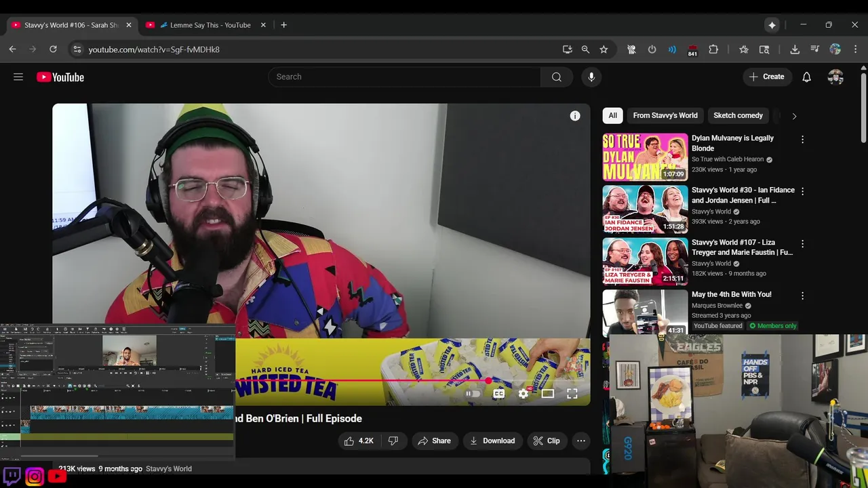This screenshot has width=868, height=488.
Task: Open Stavvy's World channel link under video
Action: click(x=169, y=469)
